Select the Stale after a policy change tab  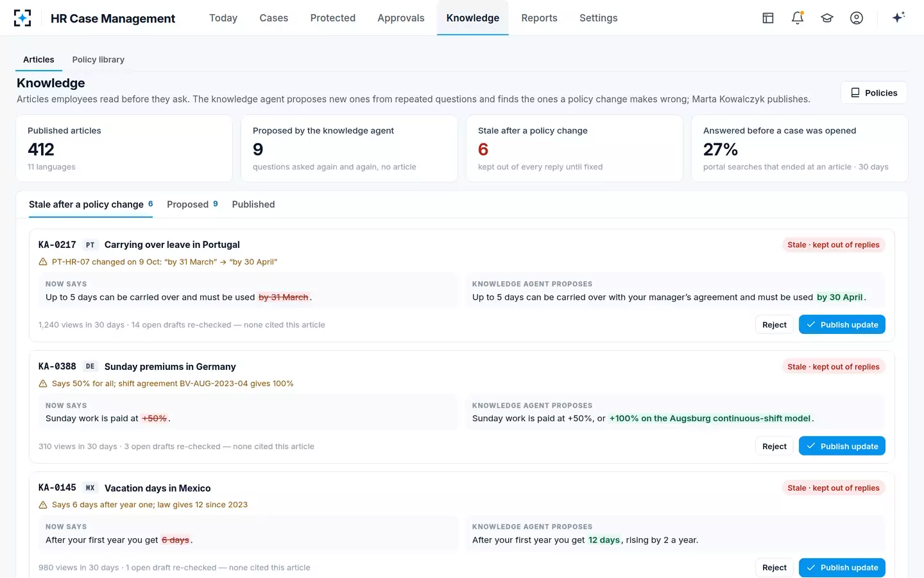(90, 204)
